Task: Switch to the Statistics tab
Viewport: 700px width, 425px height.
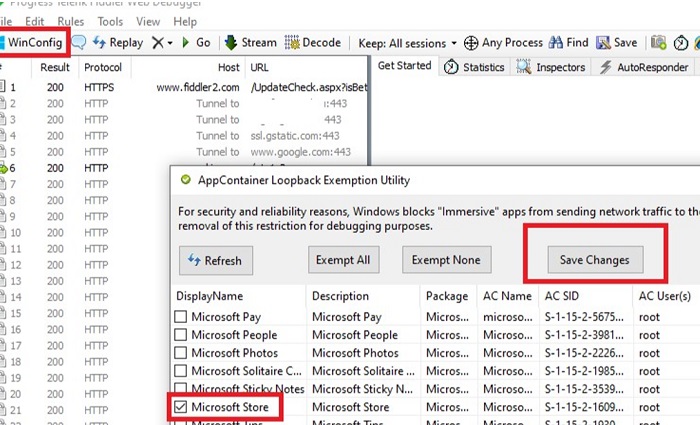Action: point(474,68)
